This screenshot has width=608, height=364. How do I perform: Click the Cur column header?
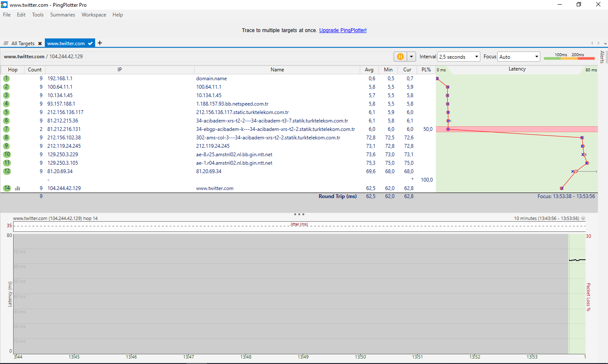(x=407, y=70)
